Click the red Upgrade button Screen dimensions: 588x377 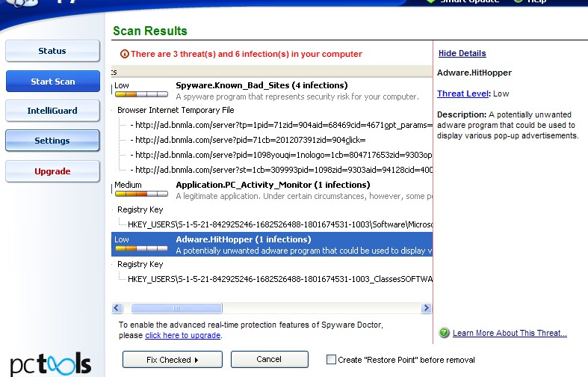tap(52, 171)
